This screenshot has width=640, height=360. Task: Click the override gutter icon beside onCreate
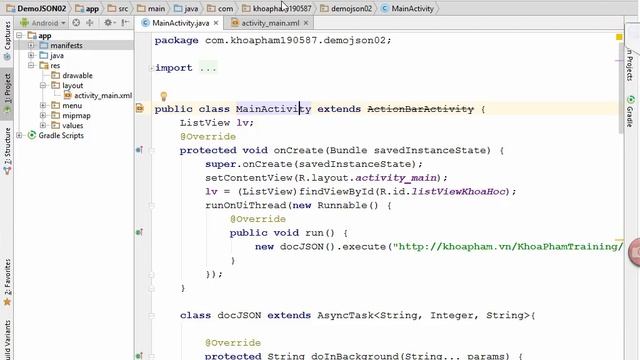click(x=139, y=150)
